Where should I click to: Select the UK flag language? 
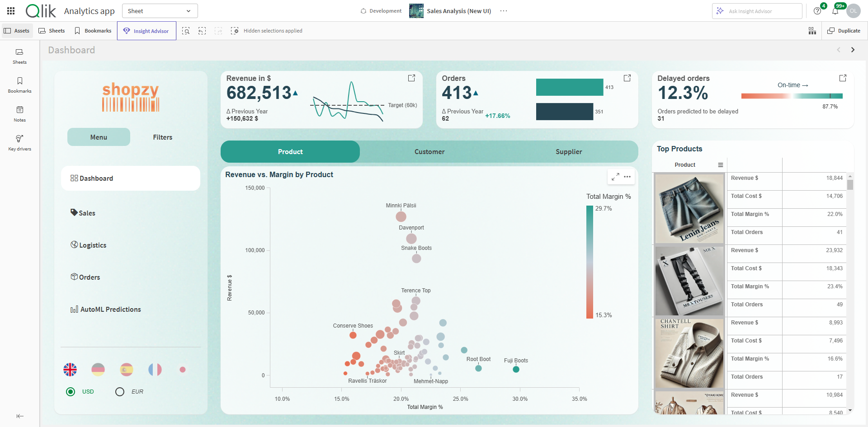click(x=70, y=370)
